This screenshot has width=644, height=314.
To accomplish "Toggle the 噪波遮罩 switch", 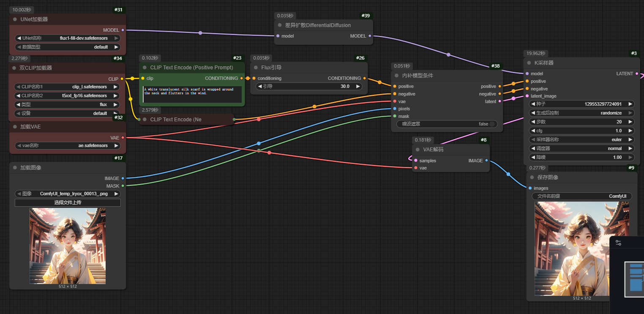I will 491,124.
